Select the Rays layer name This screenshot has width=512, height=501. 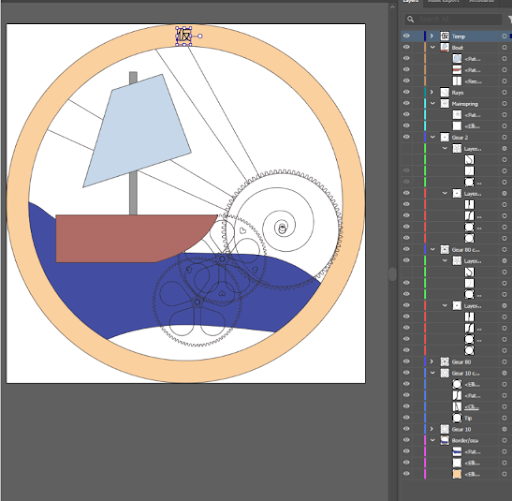pyautogui.click(x=458, y=93)
